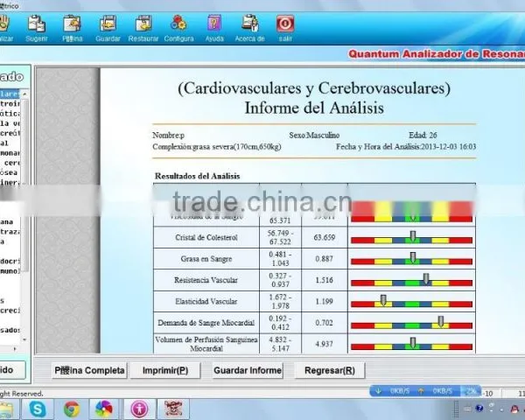Open Skype from the taskbar
Screen dimensions: 525x420
pos(37,409)
